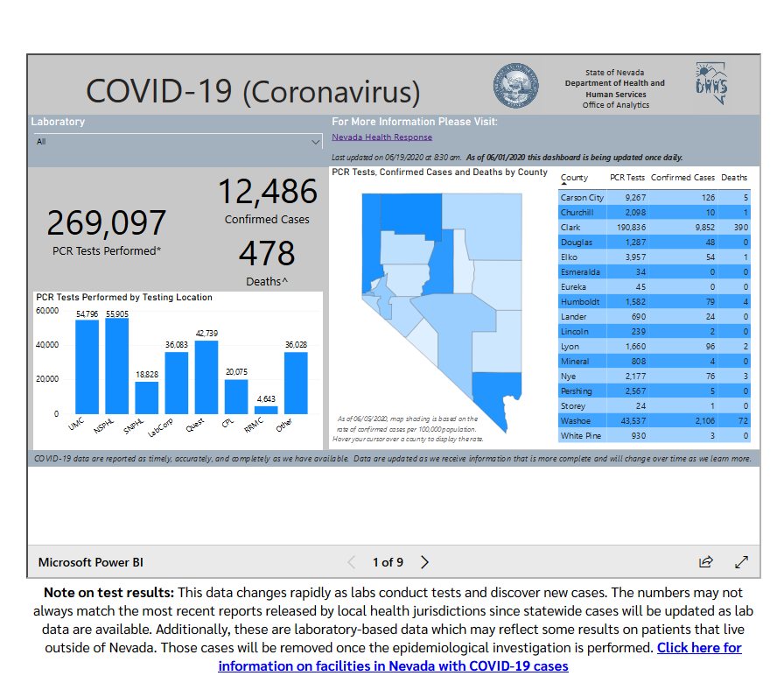The width and height of the screenshot is (784, 690).
Task: Click the 1 of 9 page indicator
Action: point(388,562)
